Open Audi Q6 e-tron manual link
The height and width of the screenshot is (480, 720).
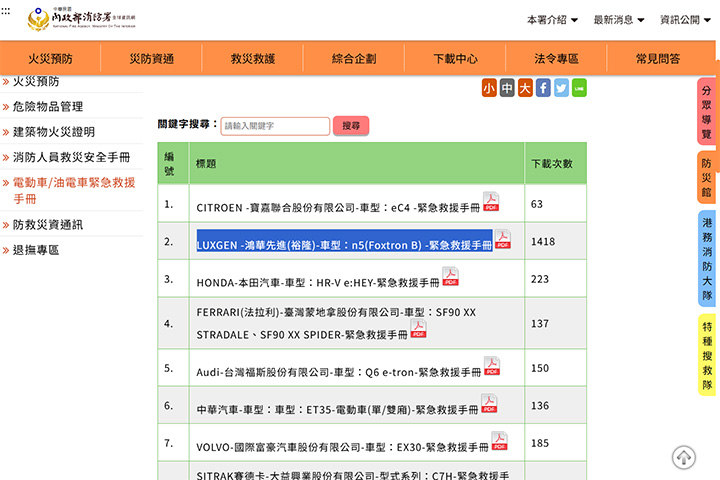pyautogui.click(x=338, y=372)
